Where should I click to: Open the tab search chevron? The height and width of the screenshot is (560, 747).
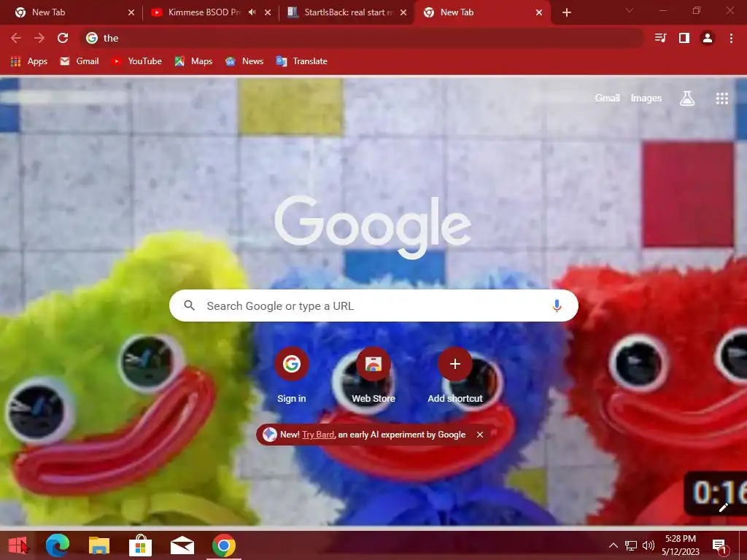pos(630,10)
